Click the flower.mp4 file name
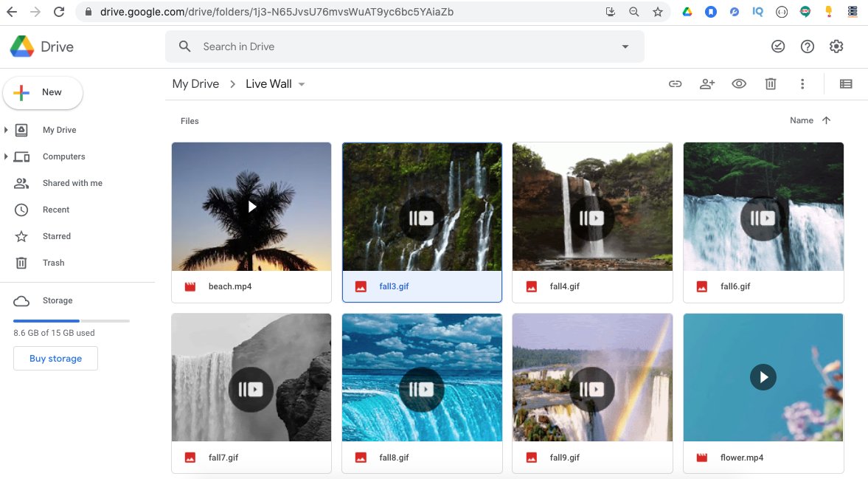The width and height of the screenshot is (868, 479). pyautogui.click(x=742, y=458)
